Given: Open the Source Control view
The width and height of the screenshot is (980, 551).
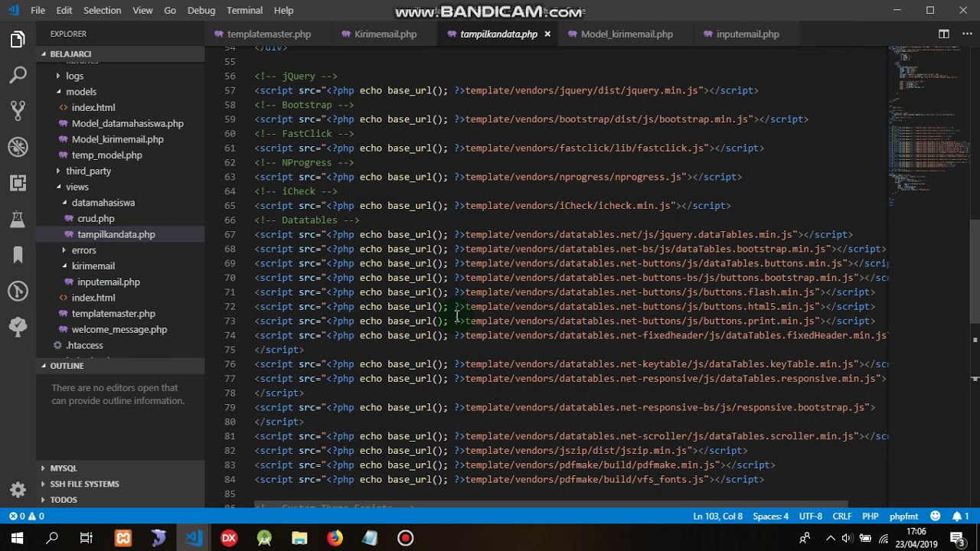Looking at the screenshot, I should pos(18,111).
